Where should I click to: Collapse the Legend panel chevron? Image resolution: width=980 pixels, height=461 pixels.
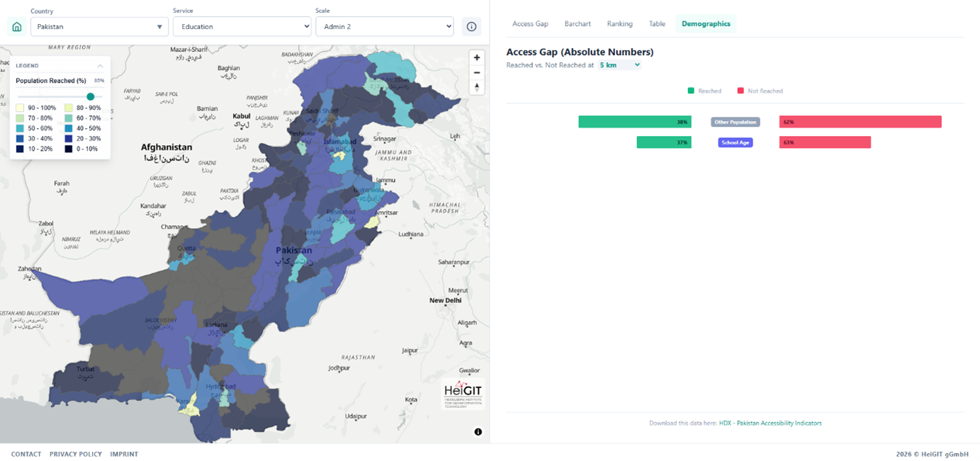tap(100, 66)
